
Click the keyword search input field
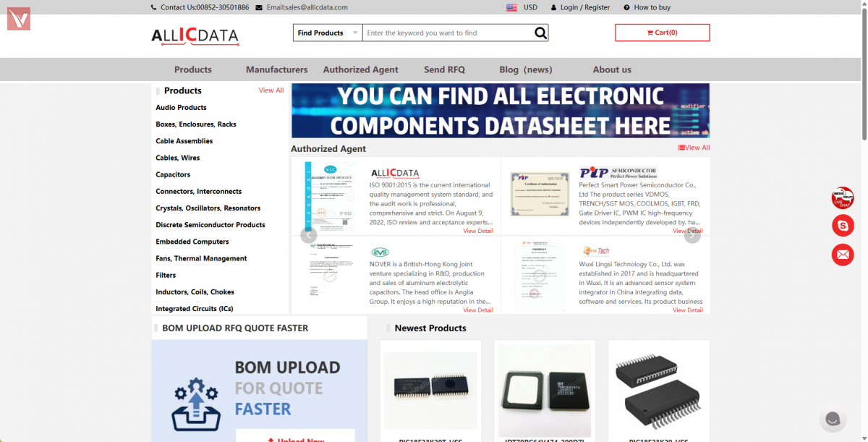448,33
